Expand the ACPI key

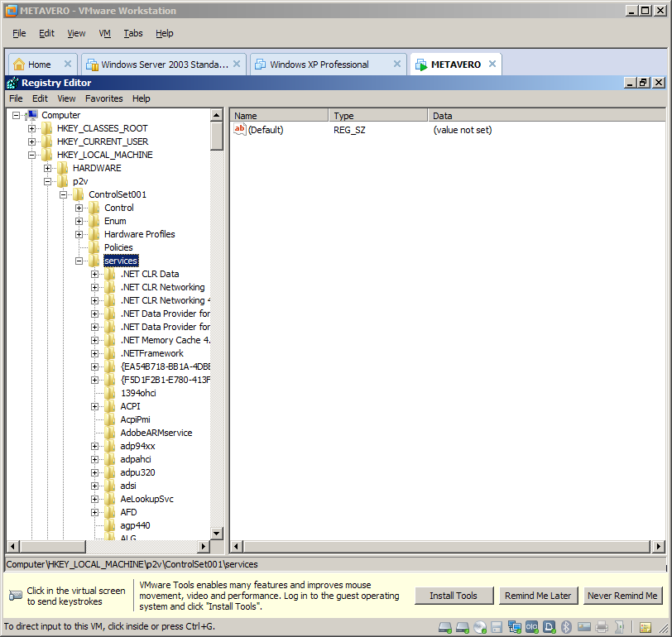(94, 406)
